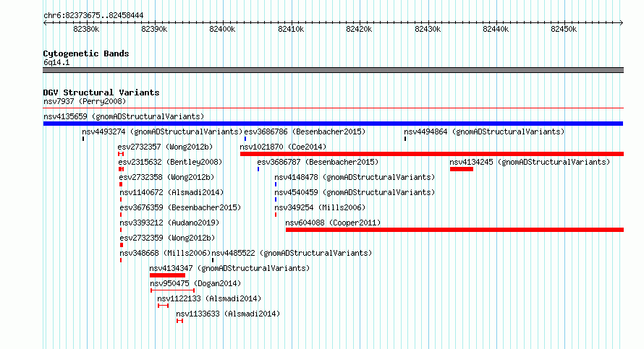The image size is (644, 349).
Task: Open nsv1133633 (Alsmadi2014) variant
Action: point(228,314)
